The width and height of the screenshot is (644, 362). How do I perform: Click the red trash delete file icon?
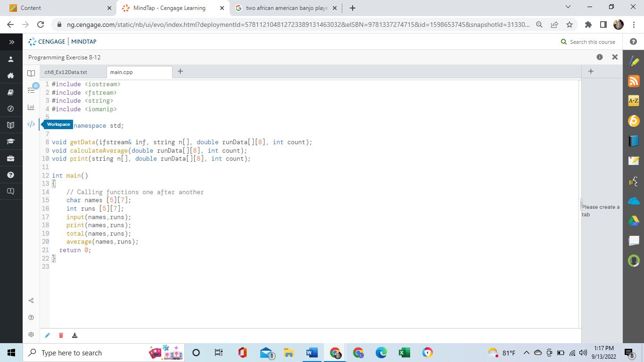click(x=61, y=336)
